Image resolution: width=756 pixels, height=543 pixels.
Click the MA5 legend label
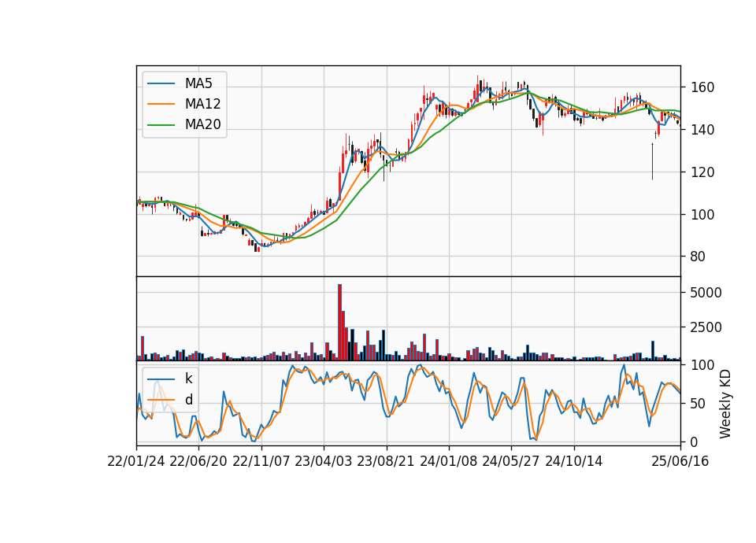[x=198, y=83]
